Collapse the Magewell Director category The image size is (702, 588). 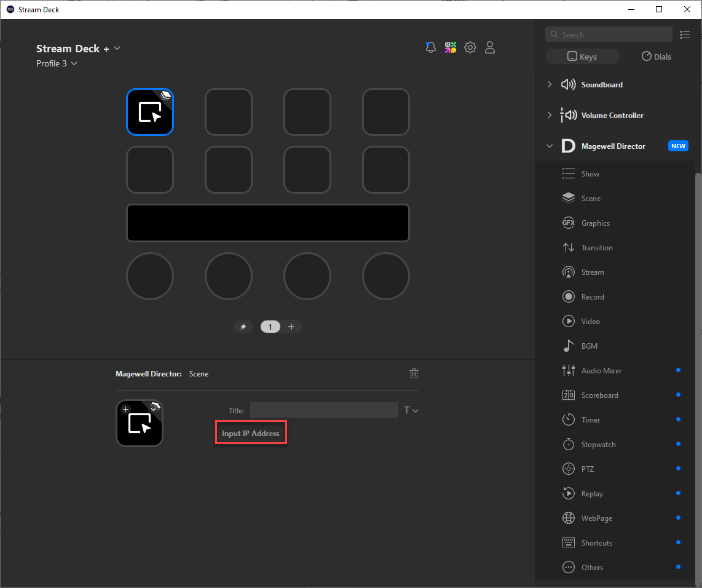(550, 146)
